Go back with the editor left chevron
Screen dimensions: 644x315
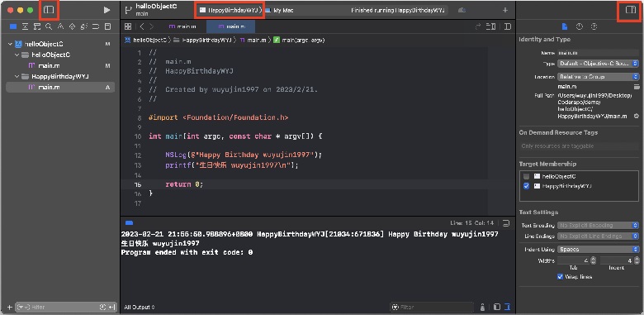point(142,26)
